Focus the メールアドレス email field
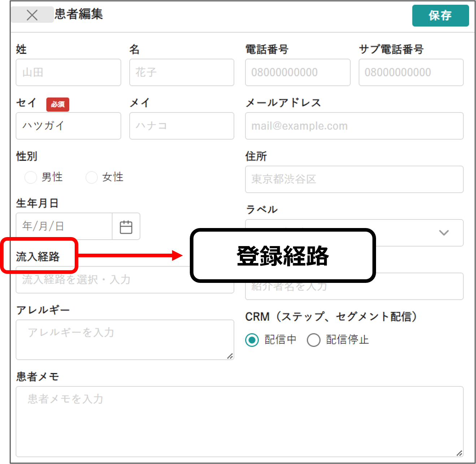This screenshot has width=476, height=464. pyautogui.click(x=354, y=126)
